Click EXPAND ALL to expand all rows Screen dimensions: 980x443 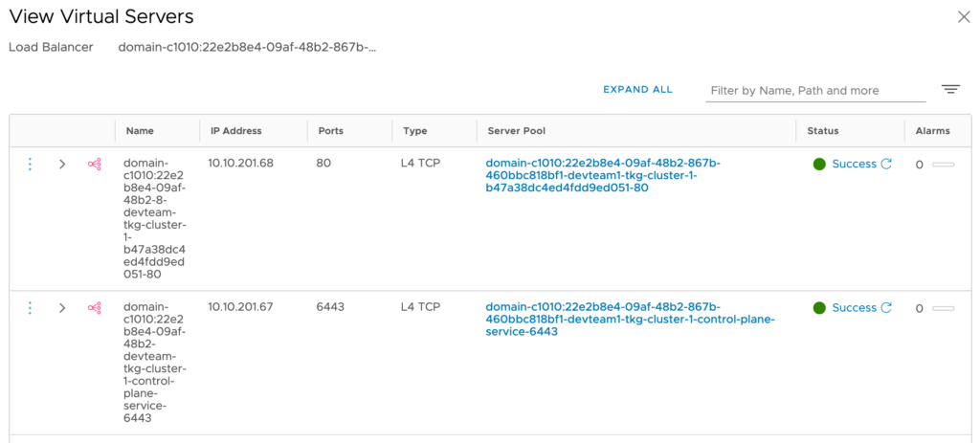tap(637, 90)
